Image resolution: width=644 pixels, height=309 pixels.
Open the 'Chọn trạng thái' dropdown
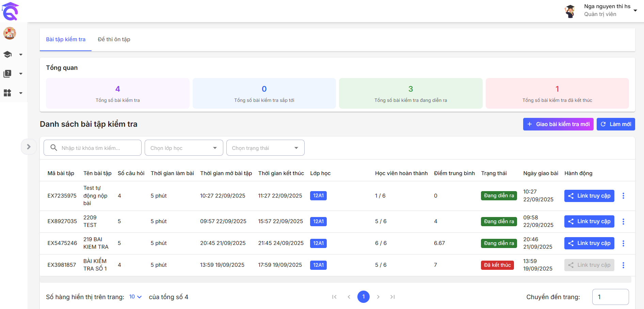tap(265, 148)
